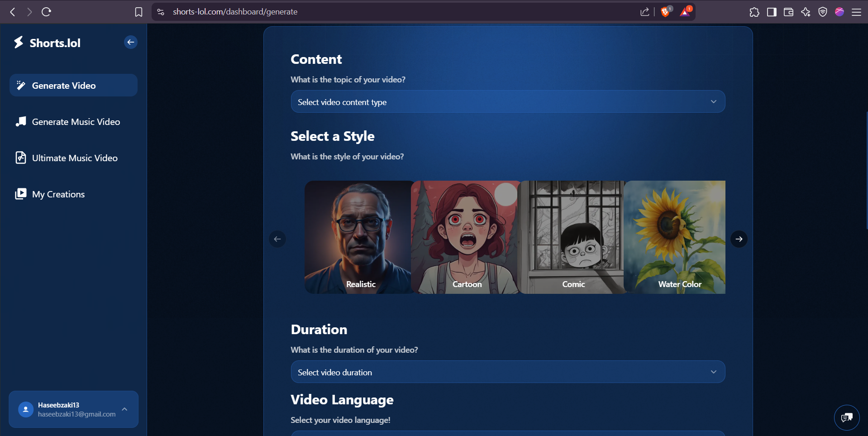868x436 pixels.
Task: Click the Shorts.lol brand name
Action: 55,43
